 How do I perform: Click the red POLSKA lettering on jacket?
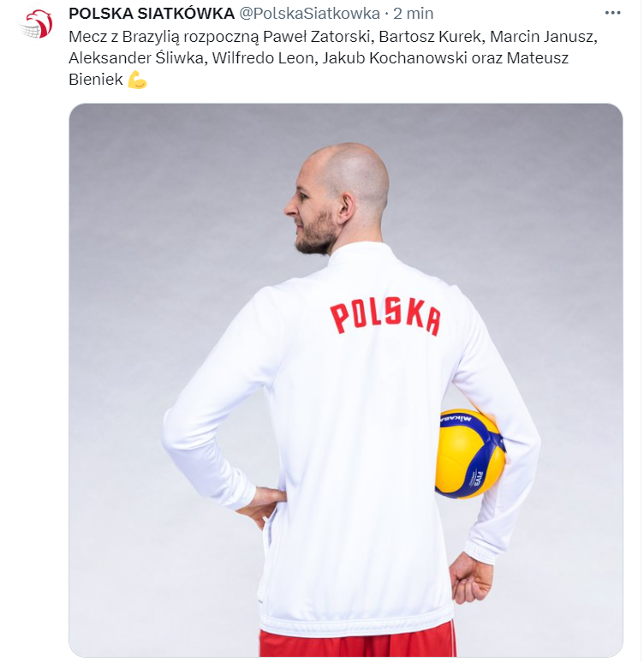point(385,317)
